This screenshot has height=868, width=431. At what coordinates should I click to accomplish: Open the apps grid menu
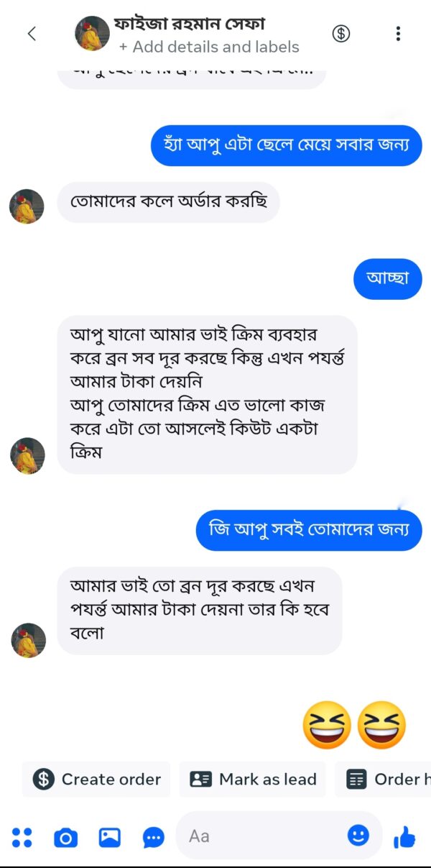point(22,836)
